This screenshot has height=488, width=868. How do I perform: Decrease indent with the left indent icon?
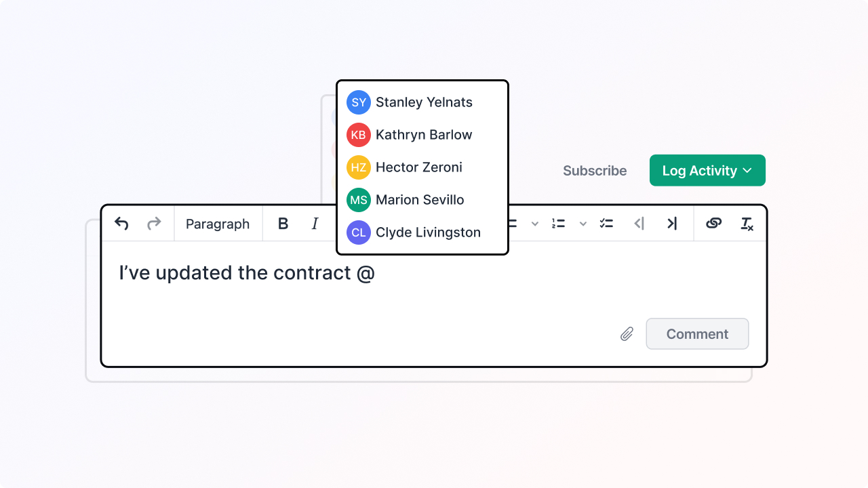point(639,224)
